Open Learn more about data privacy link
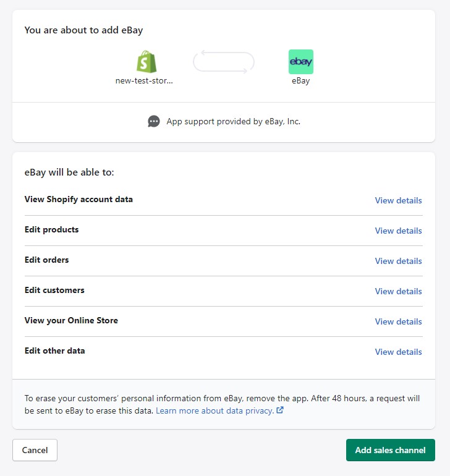Screen dimensions: 450x476 coord(215,410)
